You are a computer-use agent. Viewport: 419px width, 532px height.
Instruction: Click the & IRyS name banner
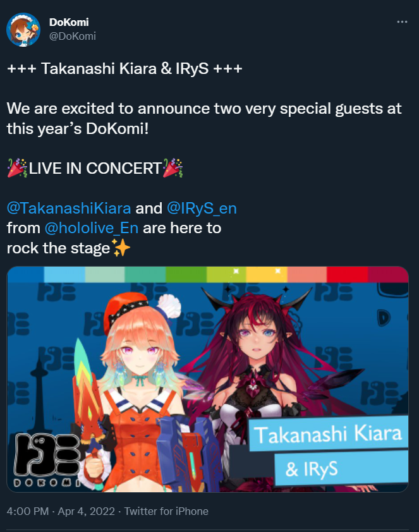(341, 468)
